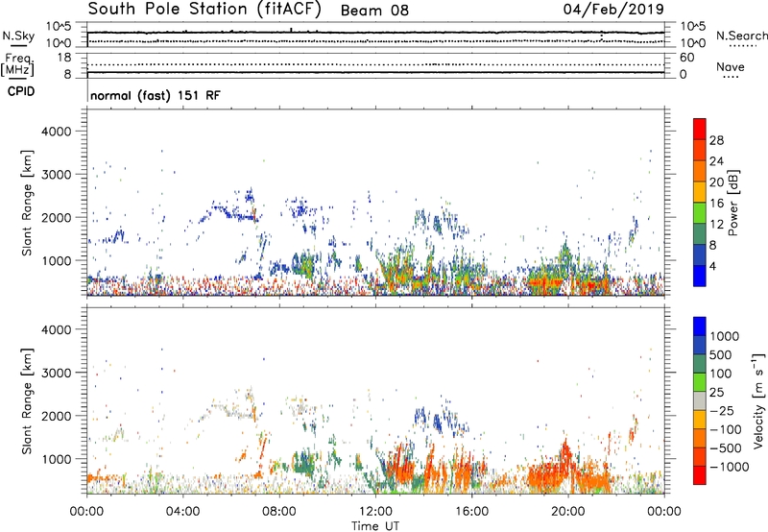Click the dotted line sample under Nave

point(731,77)
